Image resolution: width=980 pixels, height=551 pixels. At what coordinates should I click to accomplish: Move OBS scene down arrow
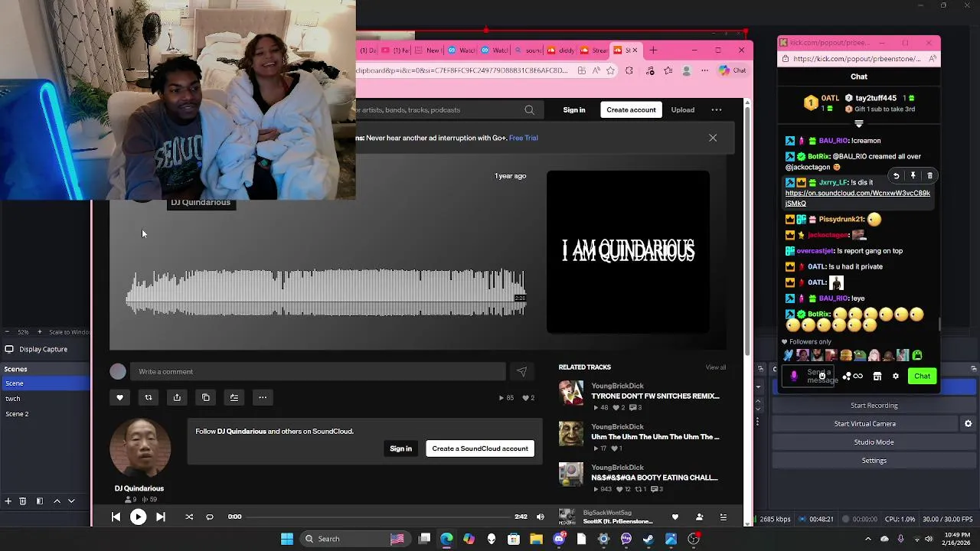point(71,501)
